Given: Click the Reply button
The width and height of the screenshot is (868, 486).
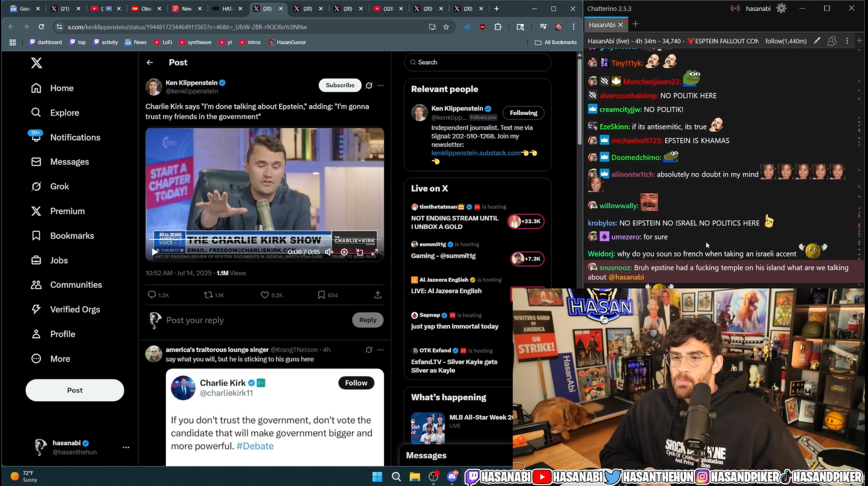Looking at the screenshot, I should [x=368, y=320].
